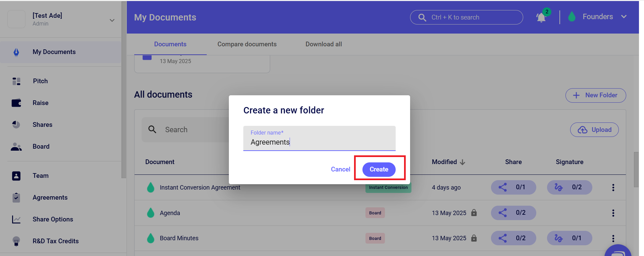The image size is (644, 256).
Task: Click the R&D Tax Credits lightbulb icon
Action: click(16, 241)
